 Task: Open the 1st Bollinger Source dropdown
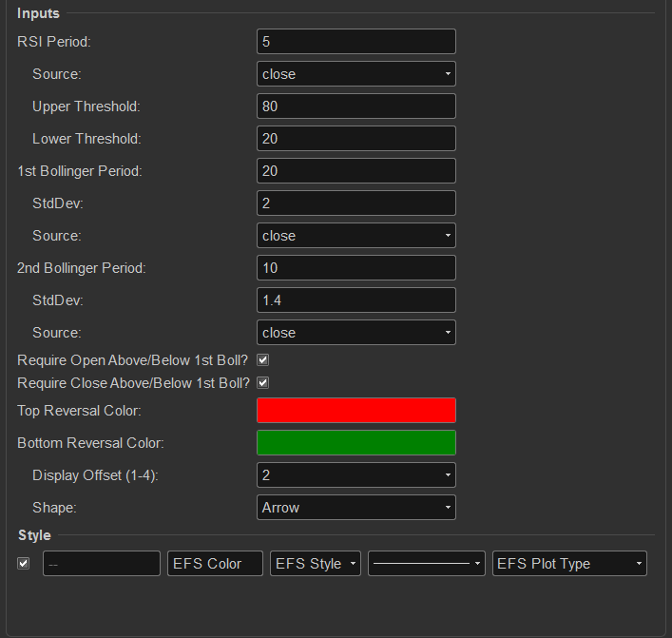click(x=355, y=236)
